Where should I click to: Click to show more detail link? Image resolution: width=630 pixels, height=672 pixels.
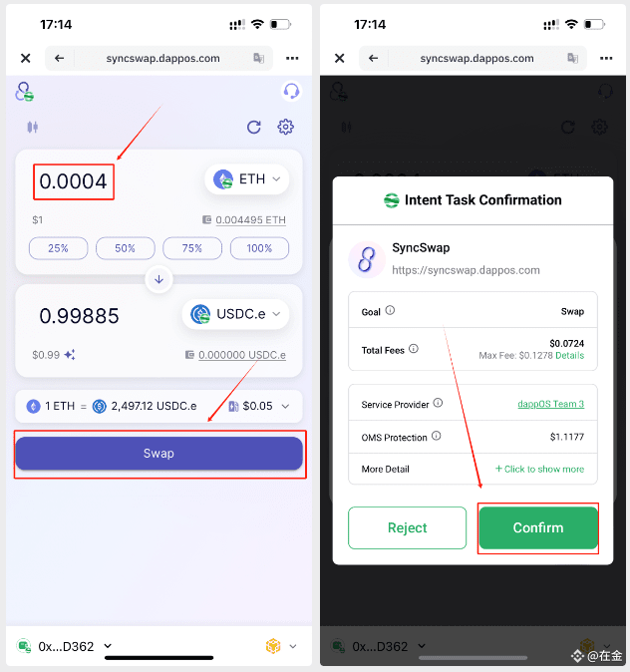[x=539, y=469]
